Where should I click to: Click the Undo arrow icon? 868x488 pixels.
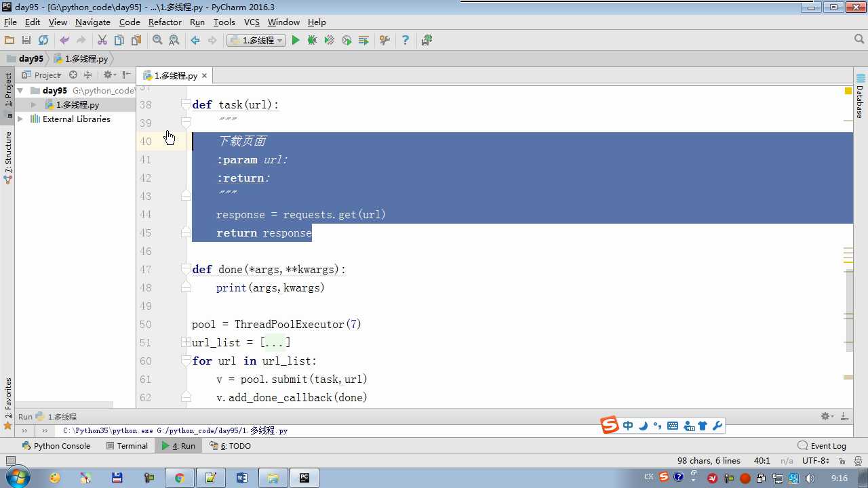64,41
